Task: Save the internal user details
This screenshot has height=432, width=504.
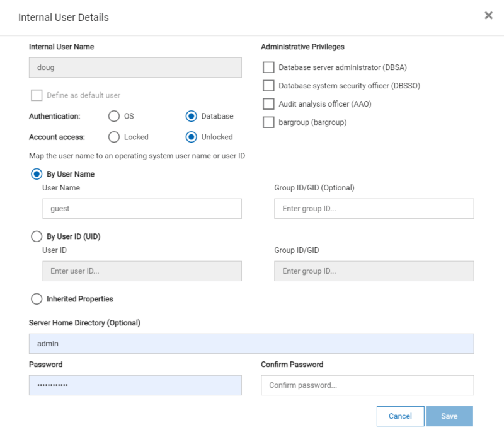Action: pos(449,416)
